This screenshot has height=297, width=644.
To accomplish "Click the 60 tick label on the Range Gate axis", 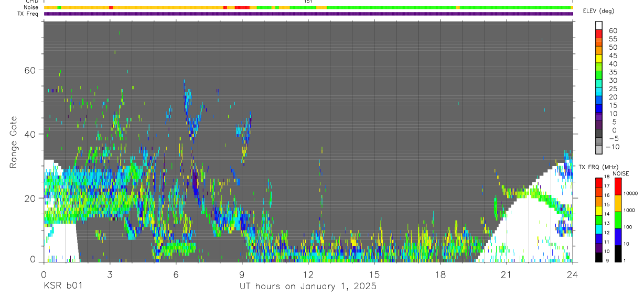I will [30, 70].
